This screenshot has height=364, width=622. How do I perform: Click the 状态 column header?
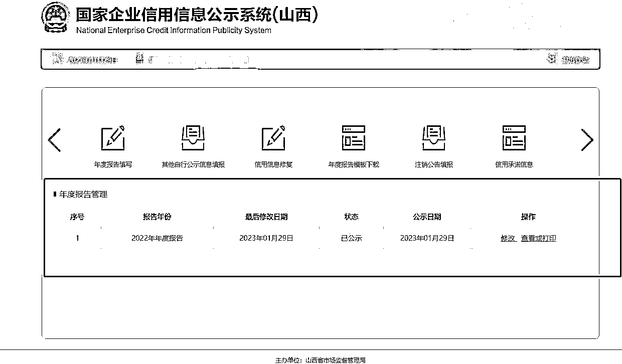(x=351, y=217)
